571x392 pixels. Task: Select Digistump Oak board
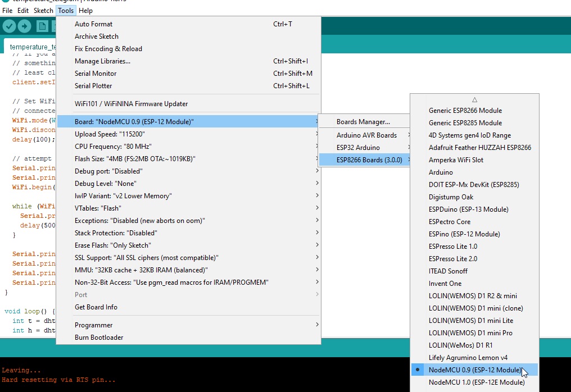[474, 197]
